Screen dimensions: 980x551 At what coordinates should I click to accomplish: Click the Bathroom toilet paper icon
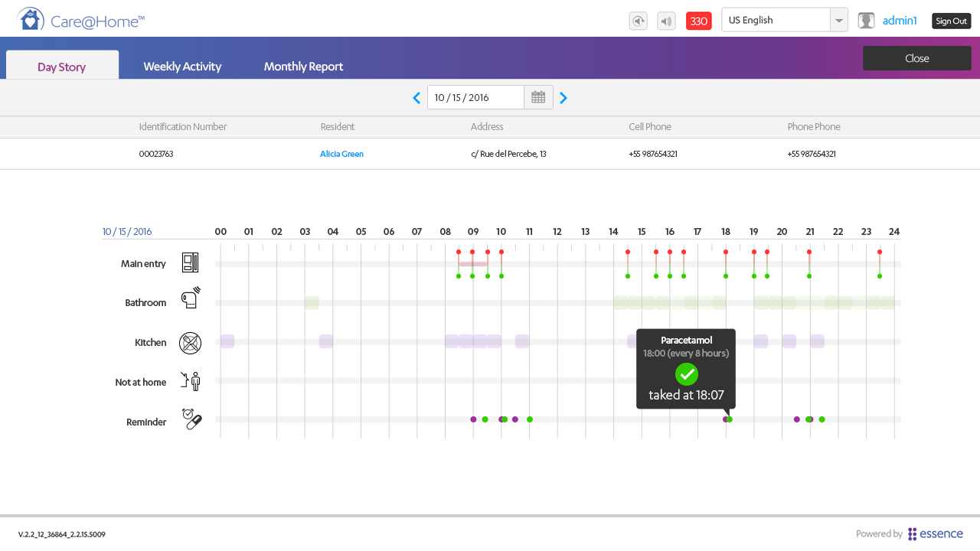click(191, 298)
